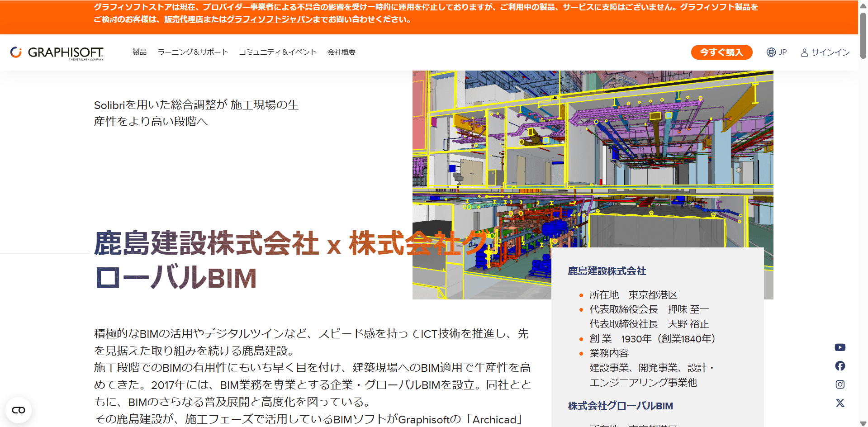Open the Facebook social icon
Image resolution: width=868 pixels, height=427 pixels.
point(840,366)
